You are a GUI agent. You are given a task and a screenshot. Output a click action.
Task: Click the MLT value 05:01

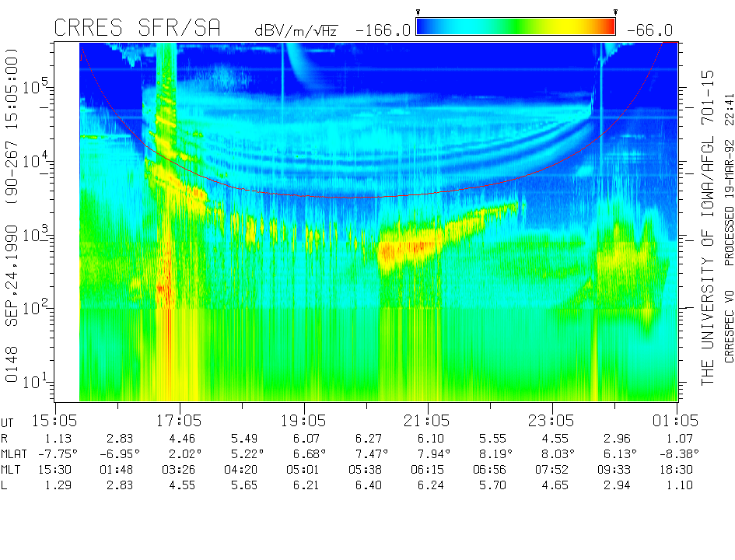tap(303, 470)
